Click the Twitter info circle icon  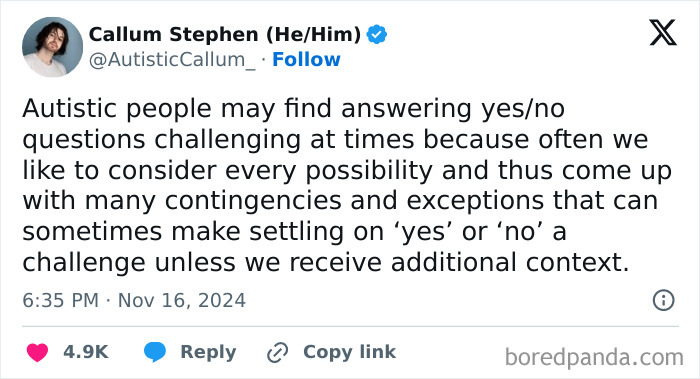point(663,300)
